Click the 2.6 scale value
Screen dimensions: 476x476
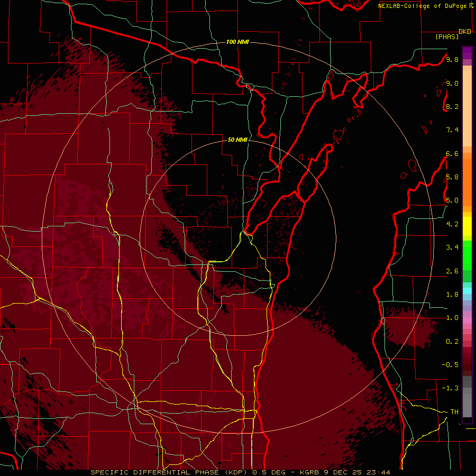[x=452, y=271]
